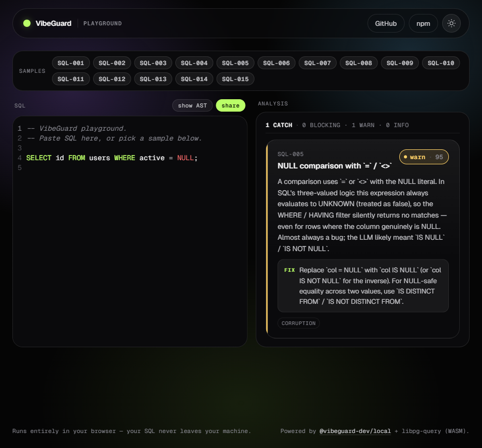Click the '0 BLOCKING' count text
This screenshot has height=448, width=482.
point(321,125)
